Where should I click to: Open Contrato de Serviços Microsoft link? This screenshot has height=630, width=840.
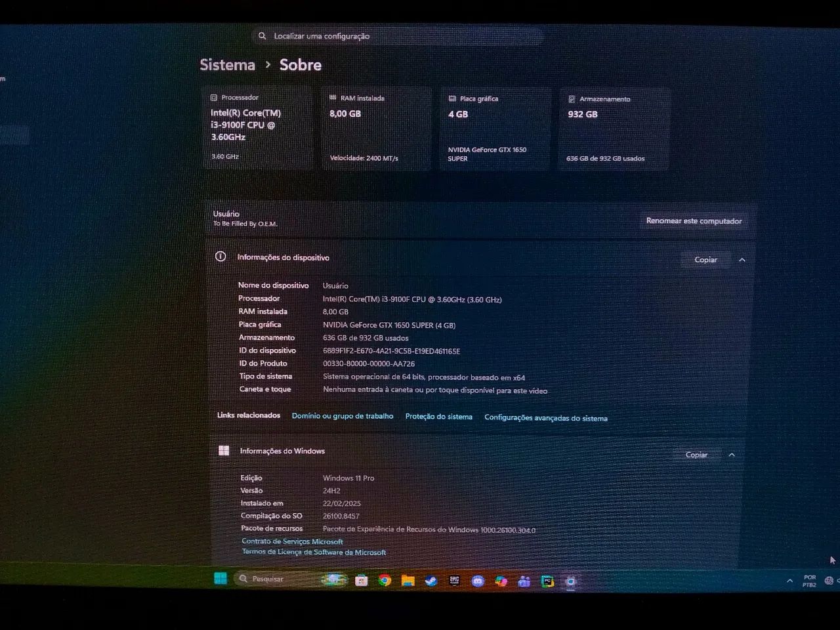292,541
